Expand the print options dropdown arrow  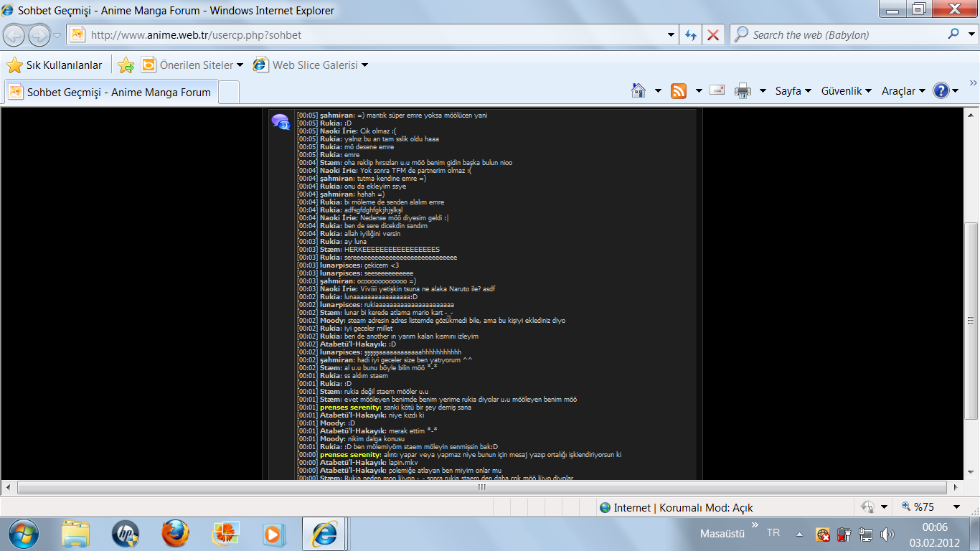click(763, 91)
